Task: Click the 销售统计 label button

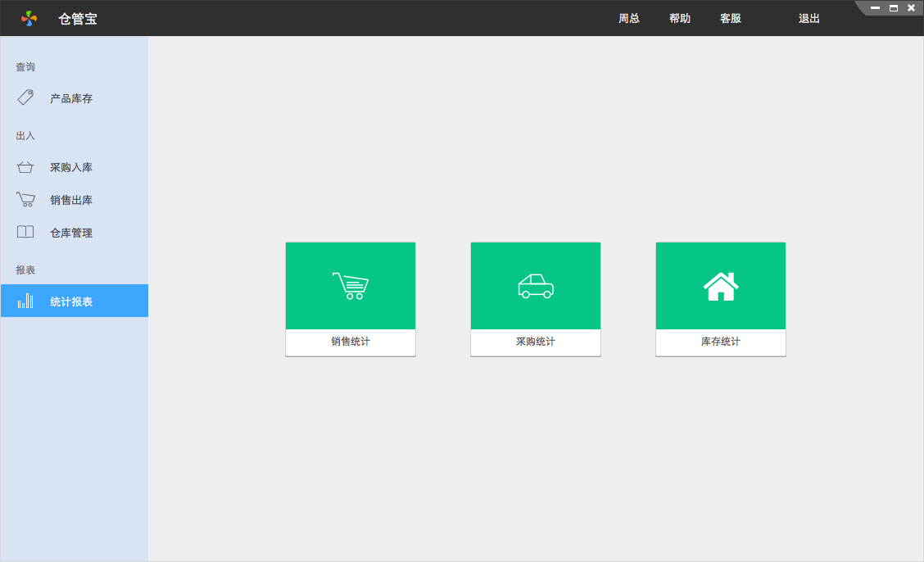Action: (x=351, y=342)
